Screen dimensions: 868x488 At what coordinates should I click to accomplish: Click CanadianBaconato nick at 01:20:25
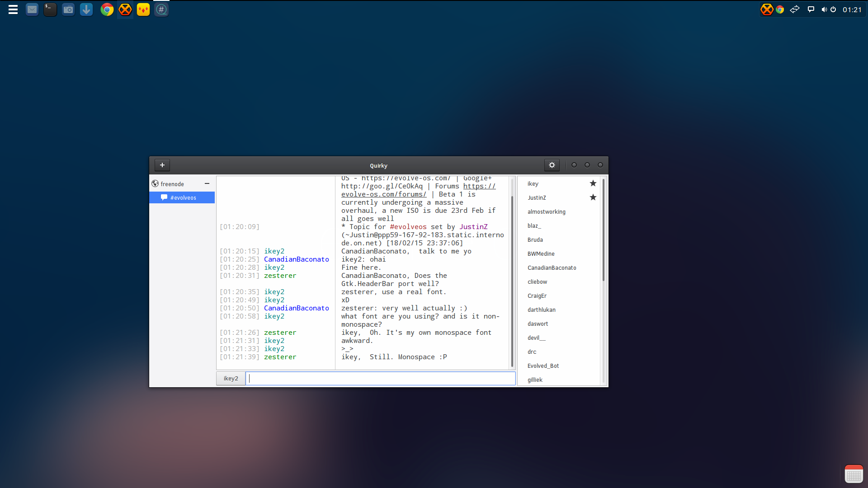[297, 259]
